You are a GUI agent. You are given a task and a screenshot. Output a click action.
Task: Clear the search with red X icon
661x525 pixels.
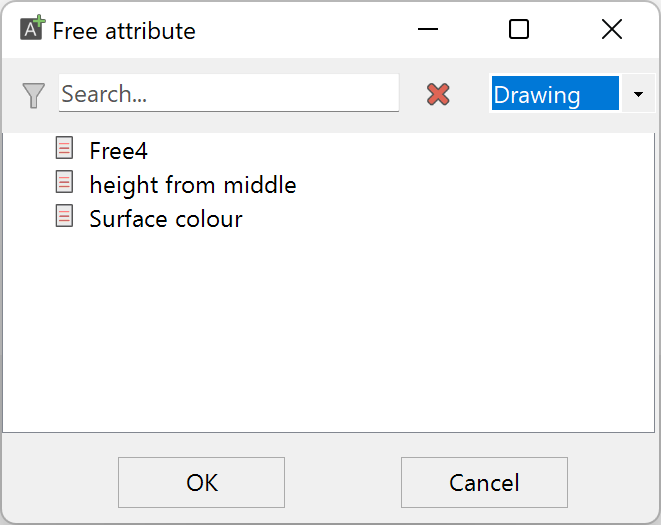[438, 94]
